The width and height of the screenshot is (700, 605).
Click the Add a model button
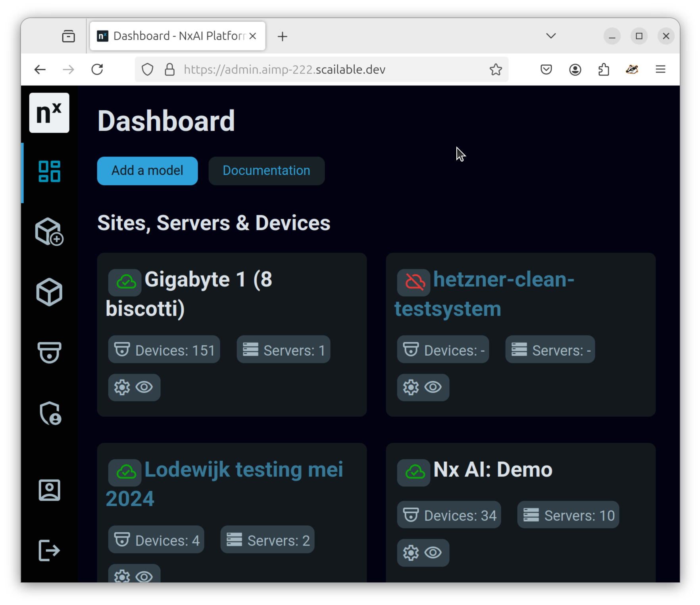[x=147, y=171]
